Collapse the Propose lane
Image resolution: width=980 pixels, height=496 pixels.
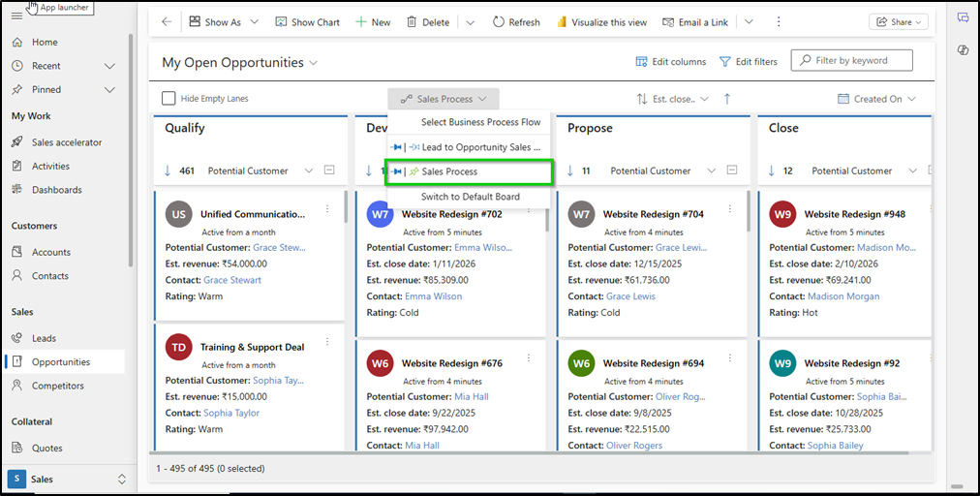click(x=732, y=170)
